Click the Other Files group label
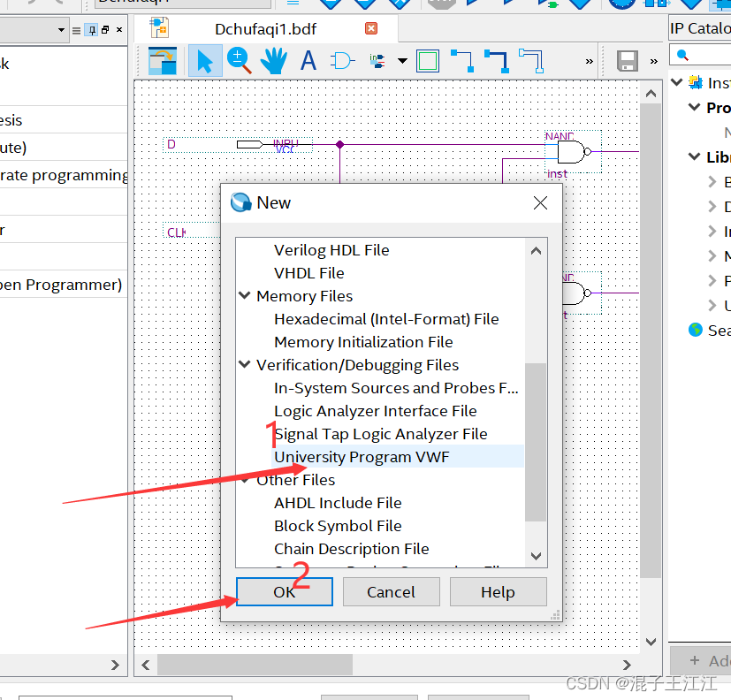The width and height of the screenshot is (731, 700). (x=295, y=480)
